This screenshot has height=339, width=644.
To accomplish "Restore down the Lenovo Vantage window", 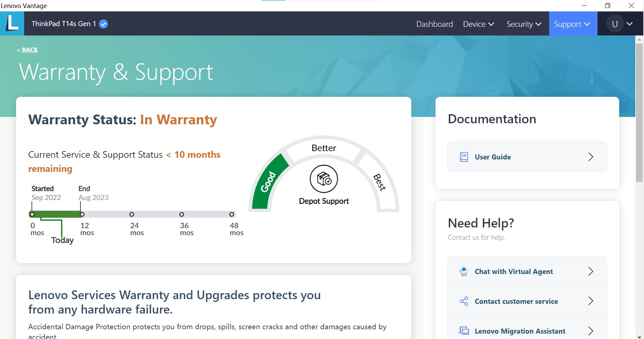I will pos(608,6).
